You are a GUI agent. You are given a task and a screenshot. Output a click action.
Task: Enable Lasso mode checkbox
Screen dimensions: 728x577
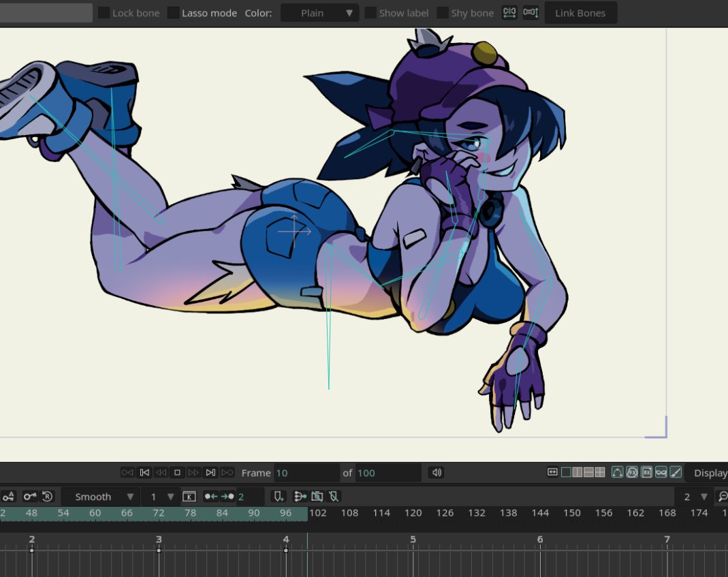click(173, 13)
